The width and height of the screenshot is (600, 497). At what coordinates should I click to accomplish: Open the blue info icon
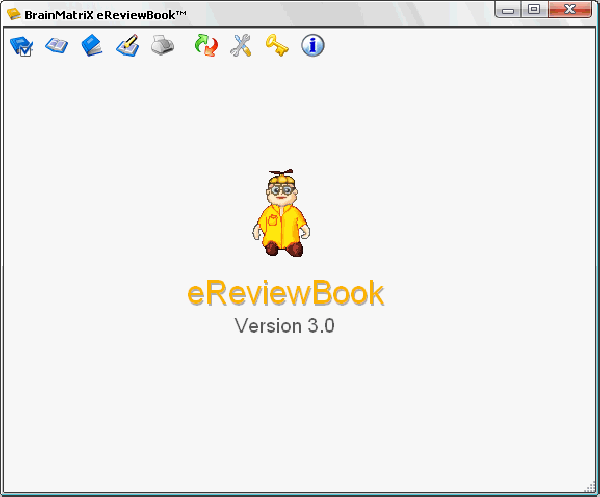pos(313,46)
